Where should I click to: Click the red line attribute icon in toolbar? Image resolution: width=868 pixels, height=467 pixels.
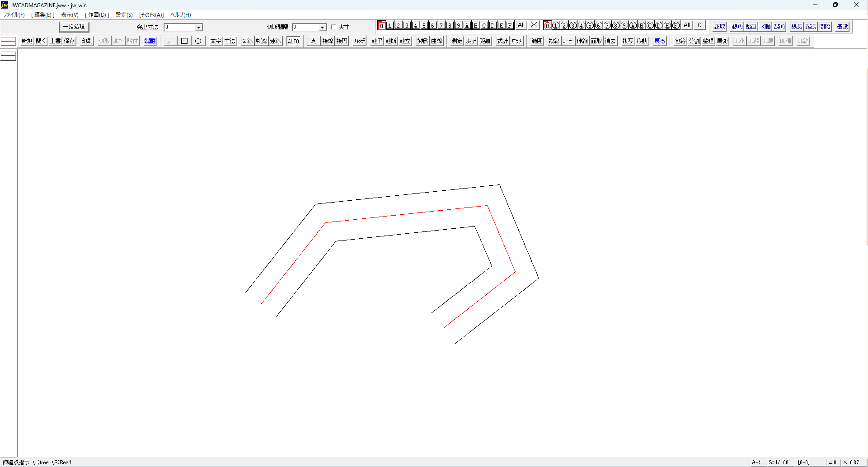[x=9, y=42]
